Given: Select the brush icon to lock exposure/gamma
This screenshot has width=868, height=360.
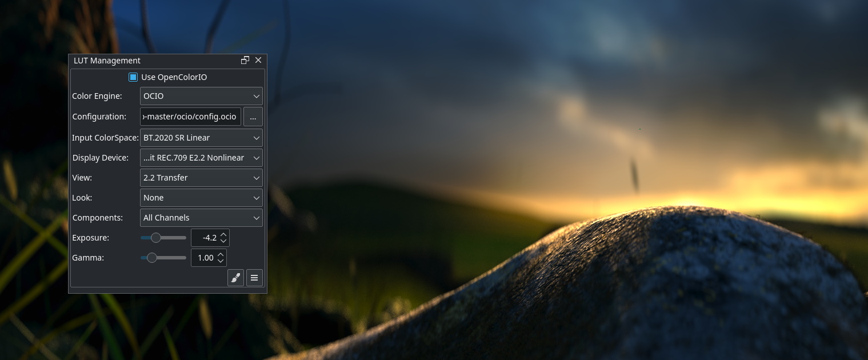Looking at the screenshot, I should click(x=235, y=278).
